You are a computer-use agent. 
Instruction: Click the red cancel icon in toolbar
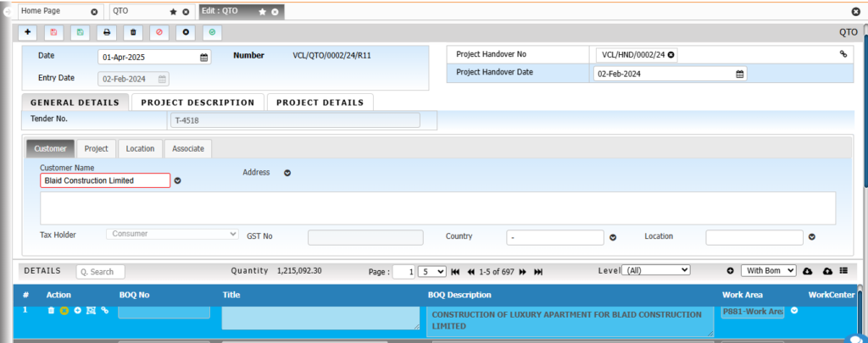[x=159, y=32]
